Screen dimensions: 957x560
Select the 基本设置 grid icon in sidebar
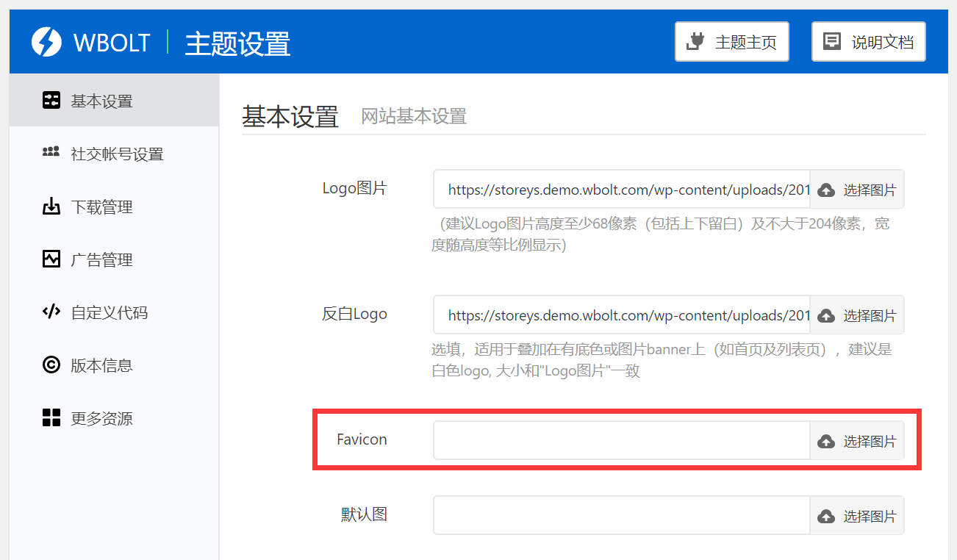pos(50,100)
